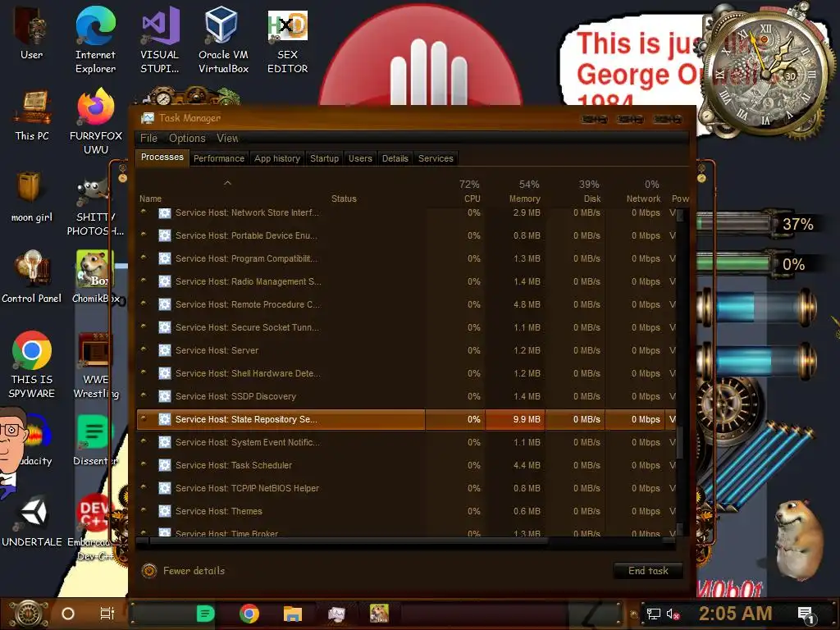Open the User desktop icon
Screen dimensions: 840x630
[31, 33]
